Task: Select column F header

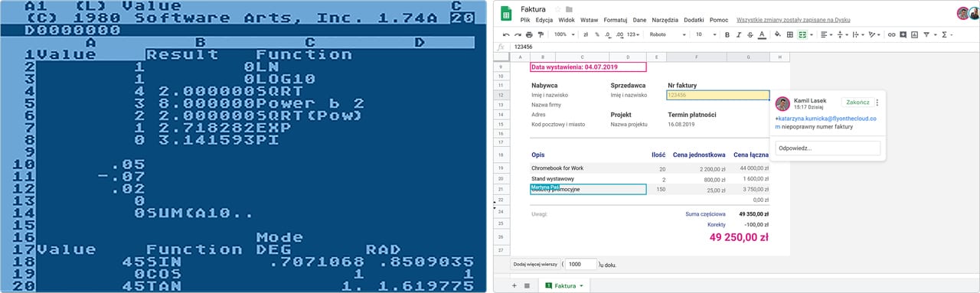Action: (x=696, y=57)
